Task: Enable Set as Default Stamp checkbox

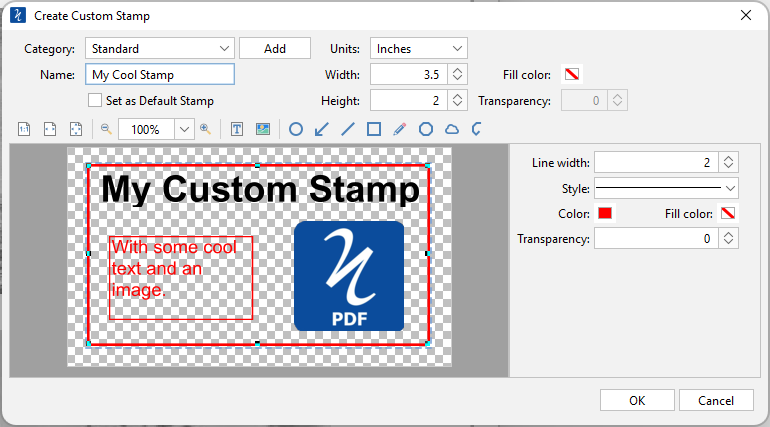Action: (x=95, y=101)
